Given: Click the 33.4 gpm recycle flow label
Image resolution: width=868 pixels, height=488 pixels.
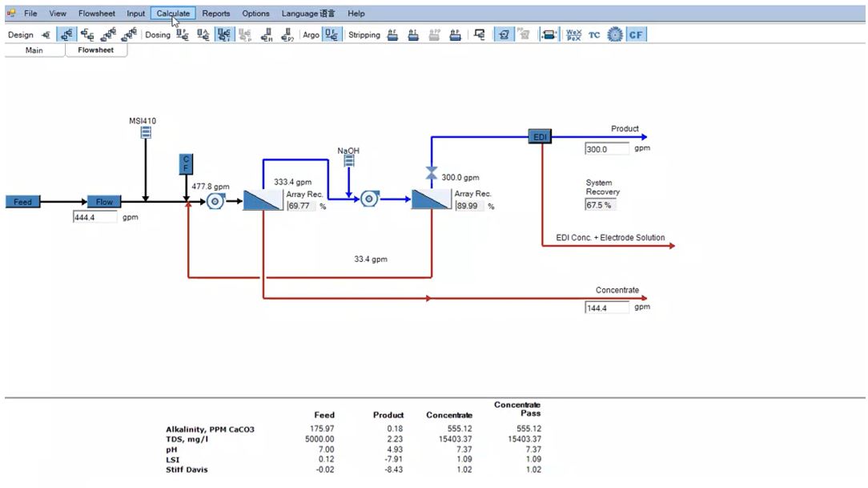Looking at the screenshot, I should (x=370, y=260).
